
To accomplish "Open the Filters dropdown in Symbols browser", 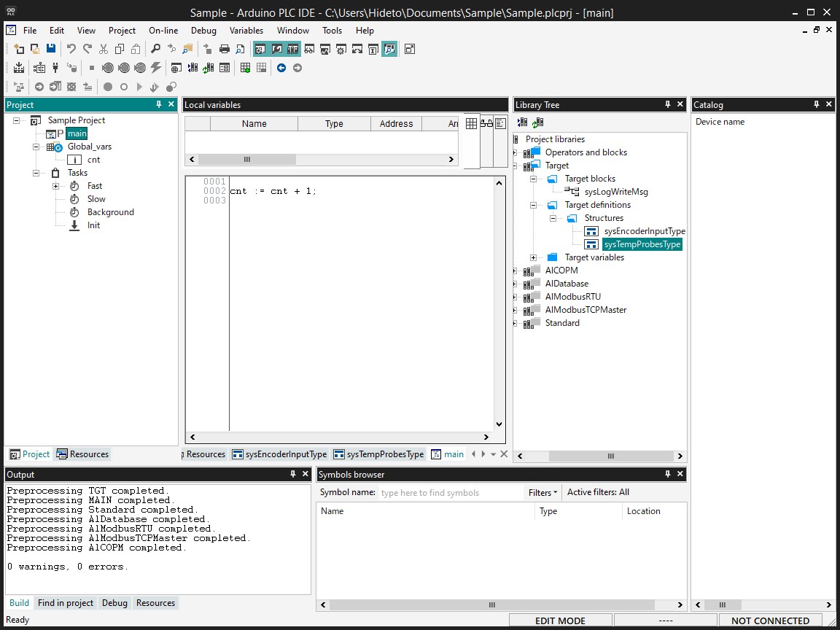I will tap(542, 492).
